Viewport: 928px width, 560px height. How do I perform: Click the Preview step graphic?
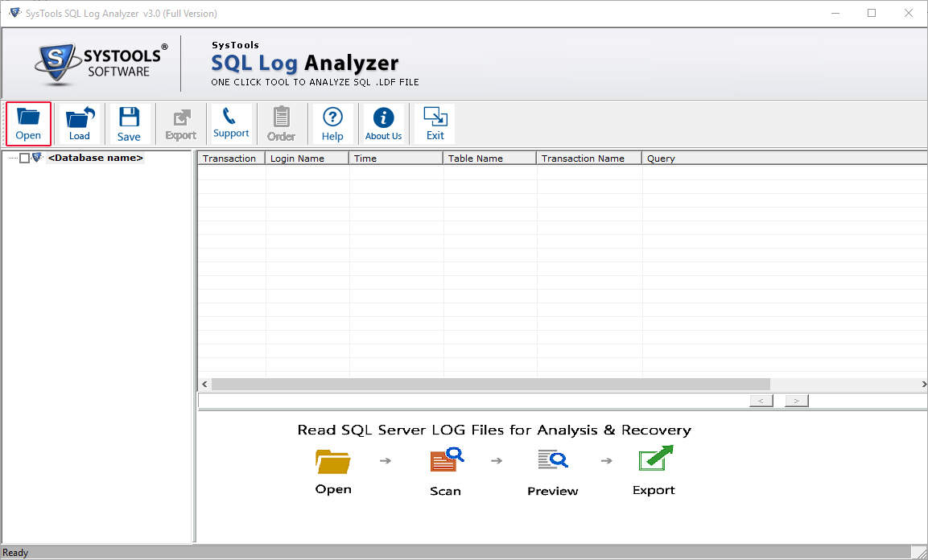(553, 459)
